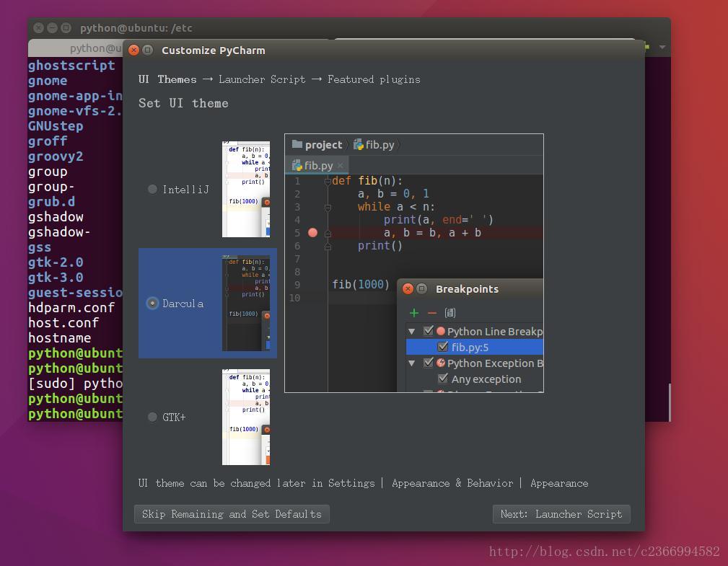Click hdparm.conf entry in terminal
This screenshot has height=566, width=728.
71,308
